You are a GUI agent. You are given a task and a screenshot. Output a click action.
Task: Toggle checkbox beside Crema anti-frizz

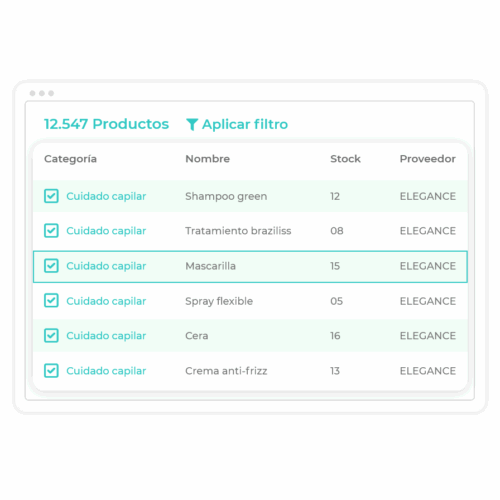click(x=51, y=371)
